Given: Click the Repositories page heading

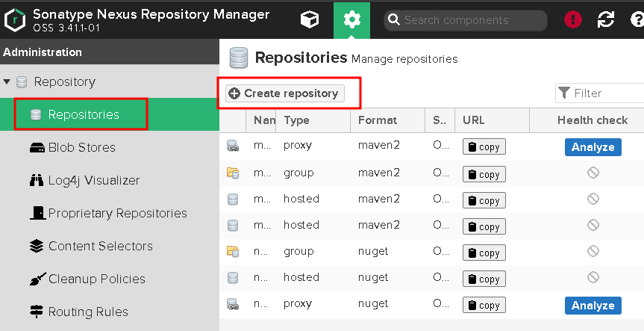Looking at the screenshot, I should click(301, 58).
